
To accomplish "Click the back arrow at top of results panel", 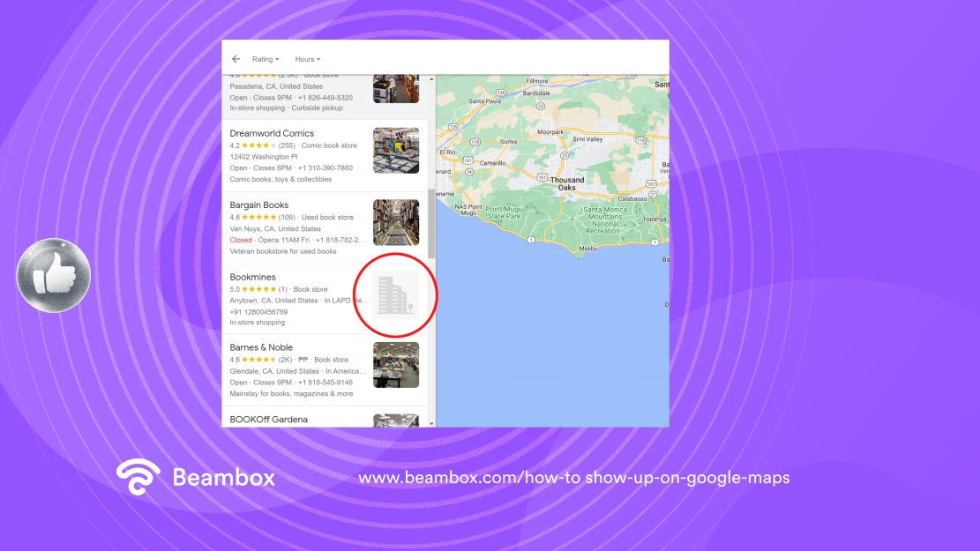I will [236, 58].
